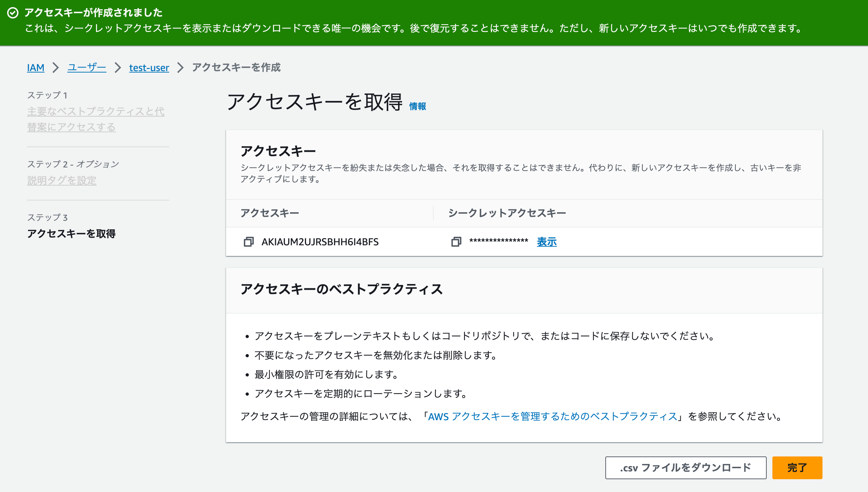Open the test-user breadcrumb link
868x492 pixels.
point(149,68)
